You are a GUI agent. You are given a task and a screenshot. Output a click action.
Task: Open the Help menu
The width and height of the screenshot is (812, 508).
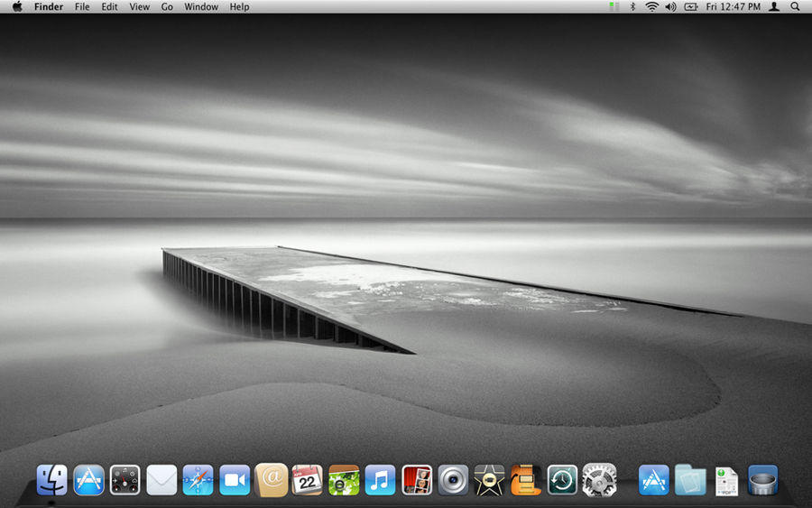pyautogui.click(x=239, y=6)
